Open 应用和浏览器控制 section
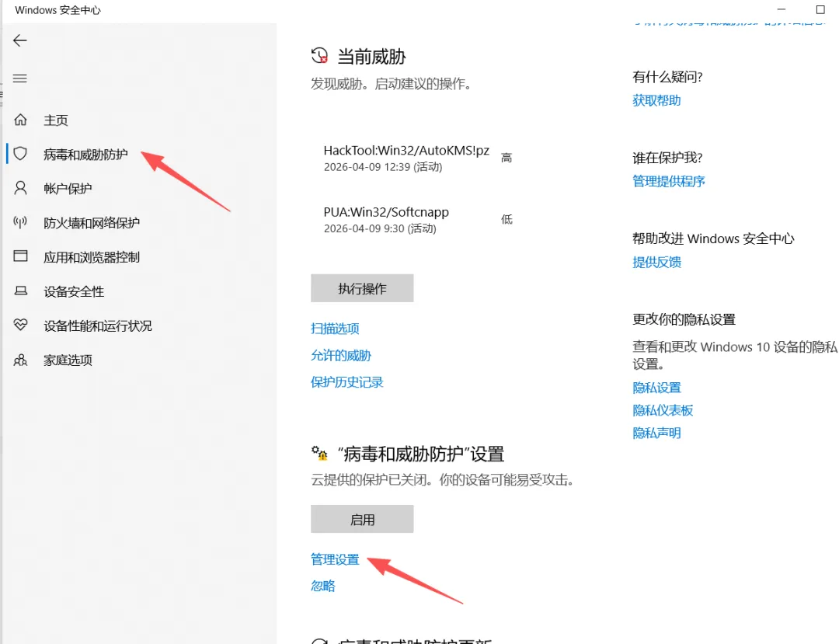Image resolution: width=839 pixels, height=644 pixels. [92, 256]
